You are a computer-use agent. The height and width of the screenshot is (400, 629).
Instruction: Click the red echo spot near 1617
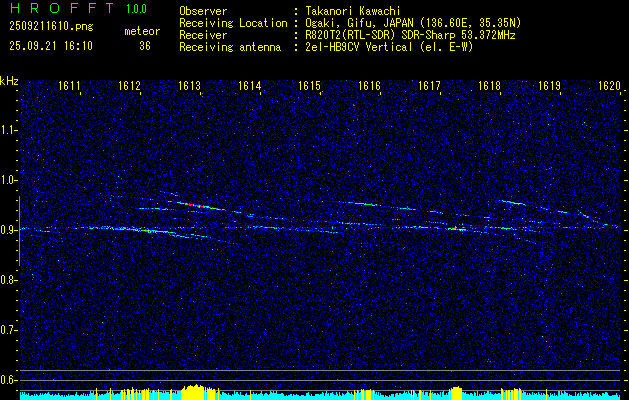(457, 229)
